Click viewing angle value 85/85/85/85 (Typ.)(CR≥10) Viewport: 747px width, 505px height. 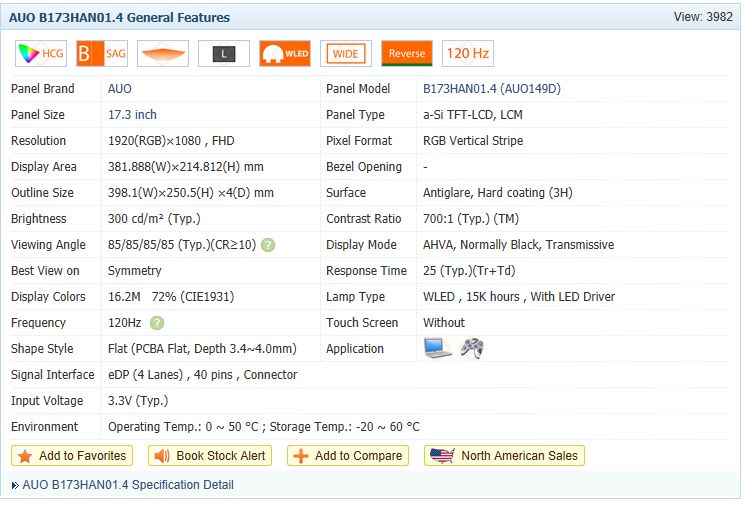182,245
